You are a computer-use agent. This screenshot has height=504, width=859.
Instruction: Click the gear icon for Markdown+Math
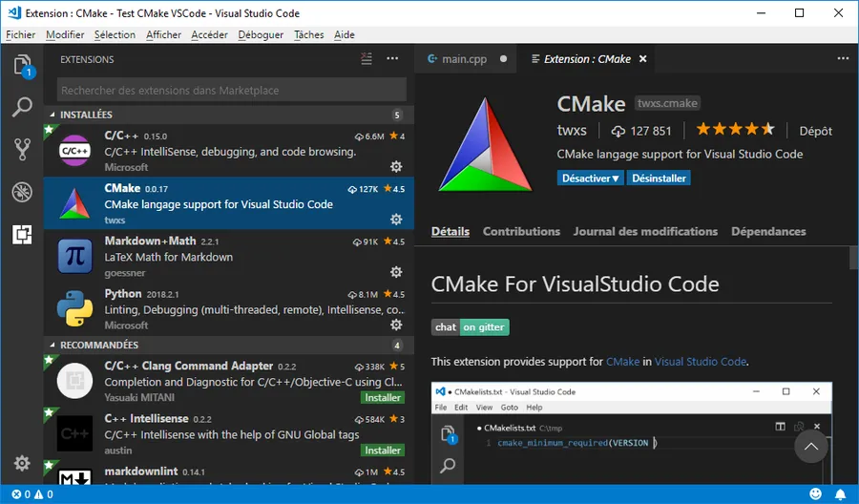(396, 272)
